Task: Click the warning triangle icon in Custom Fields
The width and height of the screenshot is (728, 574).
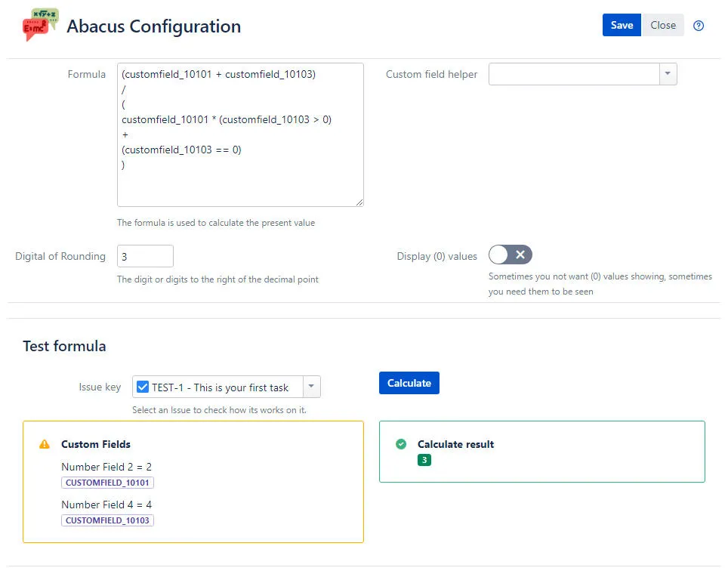Action: 45,444
